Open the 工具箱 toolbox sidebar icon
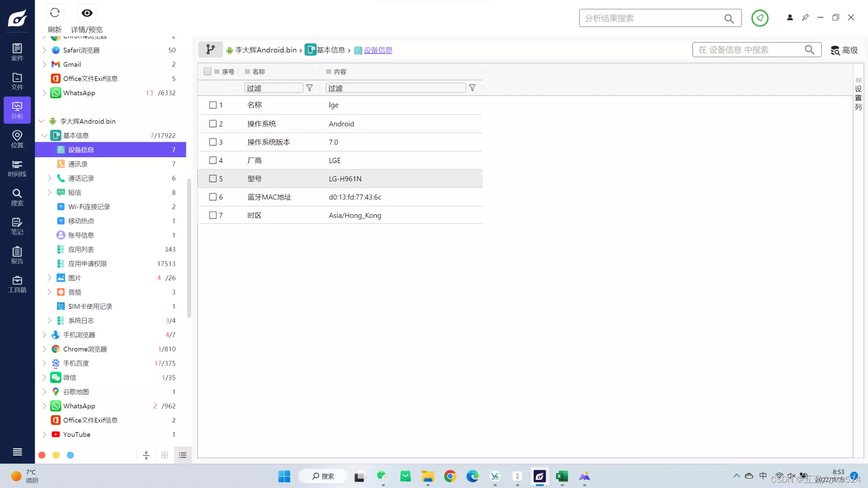Viewport: 868px width, 488px height. (17, 284)
